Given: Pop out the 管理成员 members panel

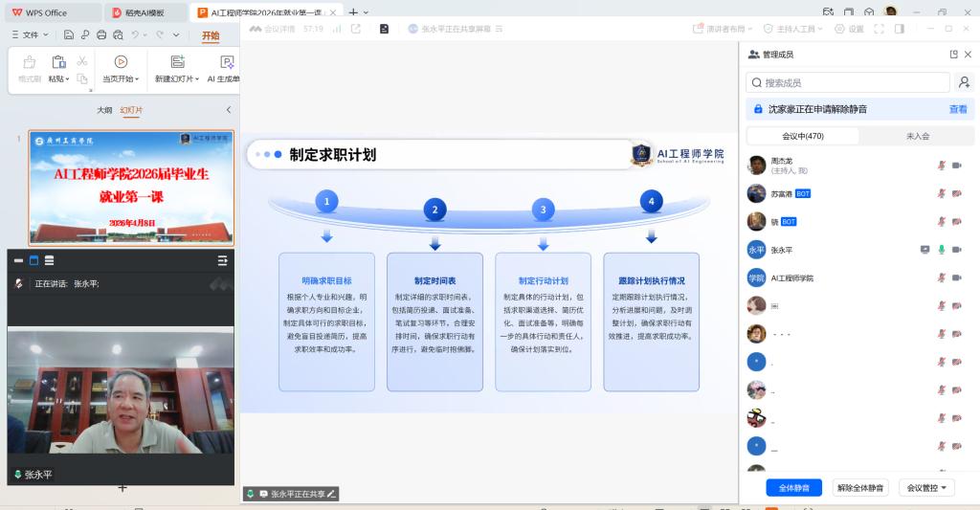Looking at the screenshot, I should coord(953,55).
